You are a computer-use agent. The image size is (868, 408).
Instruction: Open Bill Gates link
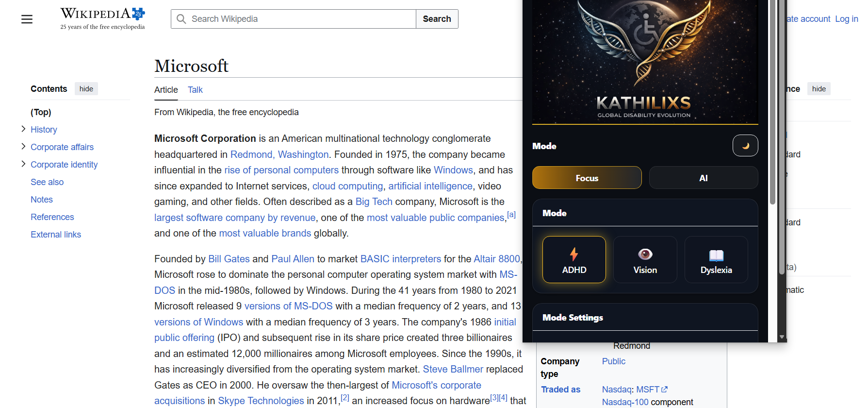[229, 259]
